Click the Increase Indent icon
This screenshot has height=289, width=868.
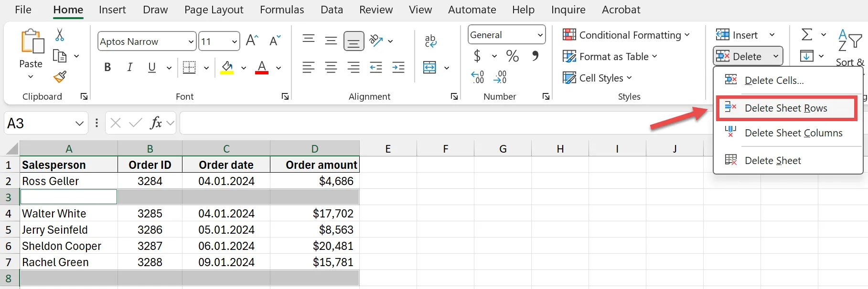398,68
